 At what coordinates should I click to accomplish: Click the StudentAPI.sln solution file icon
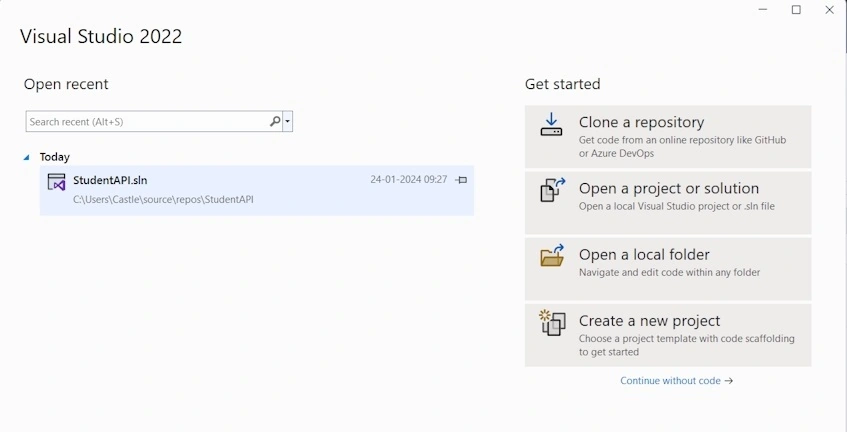click(56, 182)
